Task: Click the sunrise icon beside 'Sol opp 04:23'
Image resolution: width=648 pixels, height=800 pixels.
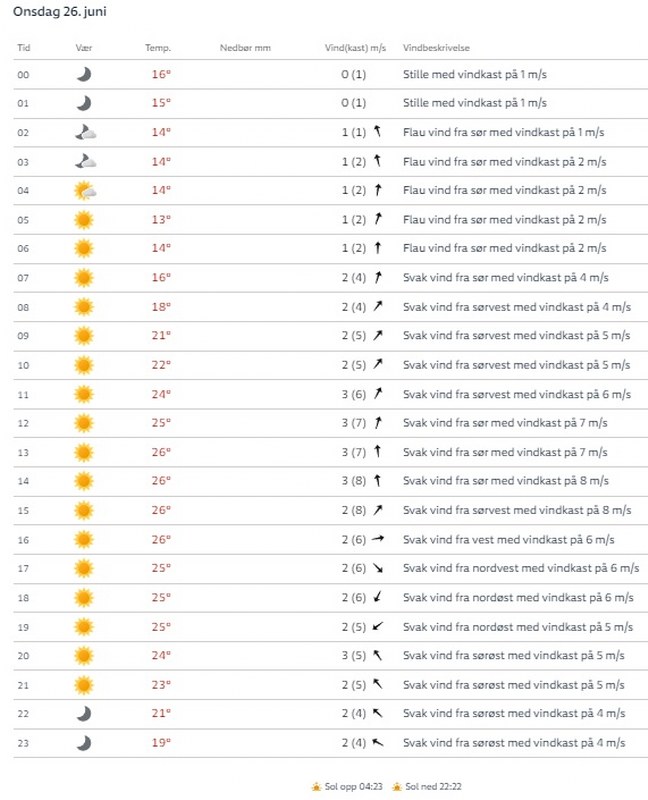Action: pyautogui.click(x=316, y=787)
